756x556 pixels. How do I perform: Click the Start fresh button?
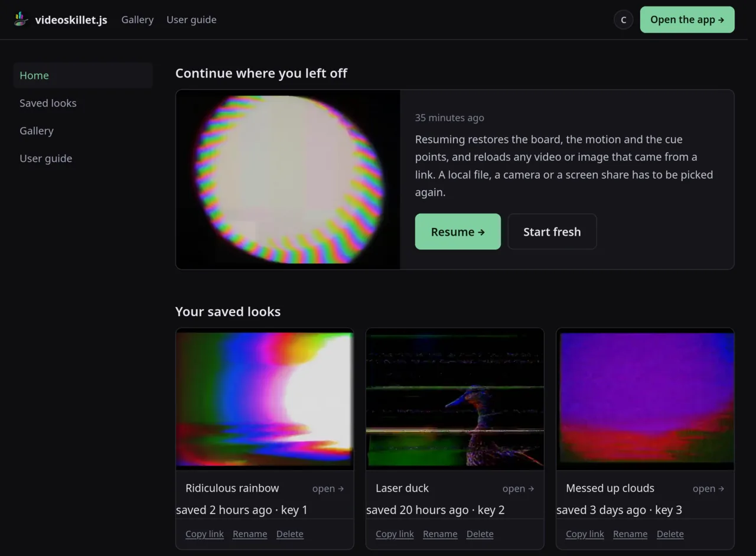[552, 232]
